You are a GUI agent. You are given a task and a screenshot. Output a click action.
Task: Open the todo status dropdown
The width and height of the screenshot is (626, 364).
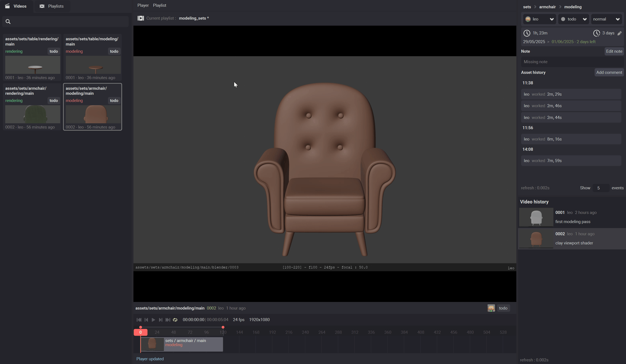[573, 19]
